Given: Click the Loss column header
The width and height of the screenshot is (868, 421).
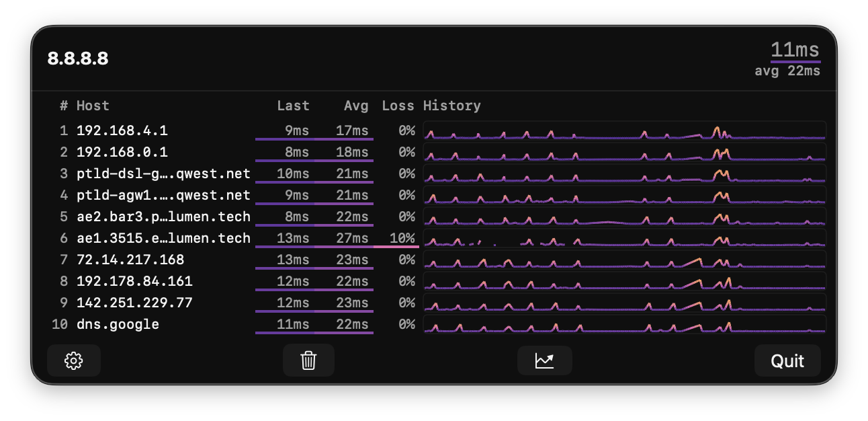Looking at the screenshot, I should 398,106.
